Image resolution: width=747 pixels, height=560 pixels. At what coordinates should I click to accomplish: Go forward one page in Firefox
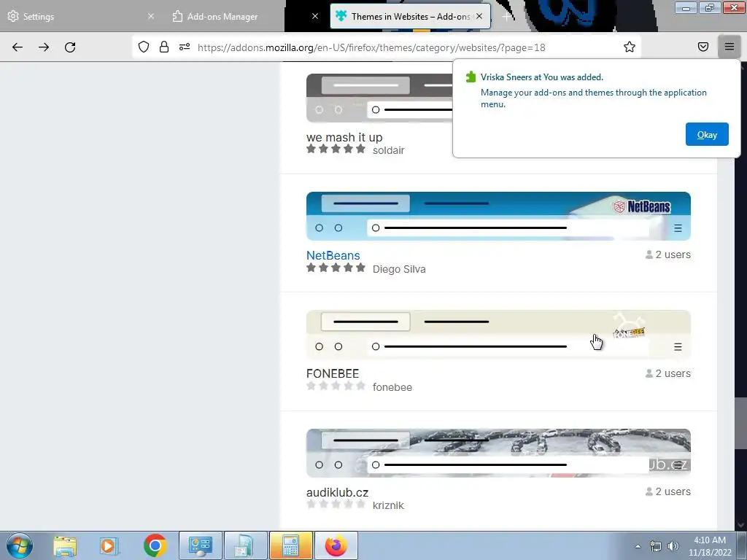point(44,47)
